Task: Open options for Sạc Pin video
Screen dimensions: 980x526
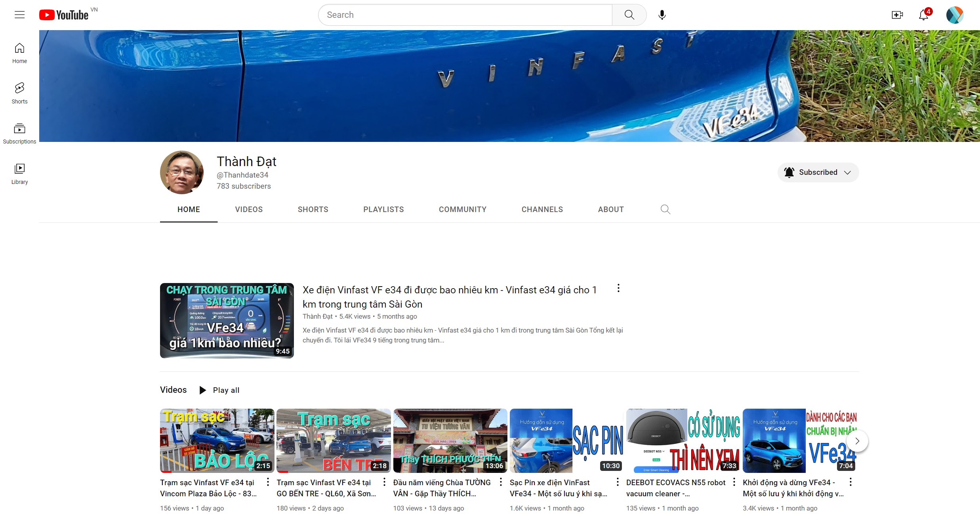Action: click(618, 482)
